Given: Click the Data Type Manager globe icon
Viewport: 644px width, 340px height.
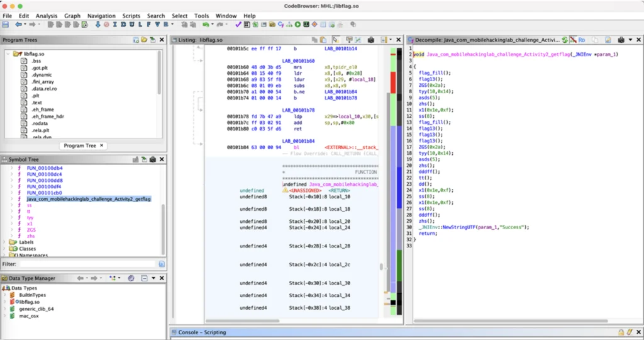Looking at the screenshot, I should pyautogui.click(x=131, y=278).
